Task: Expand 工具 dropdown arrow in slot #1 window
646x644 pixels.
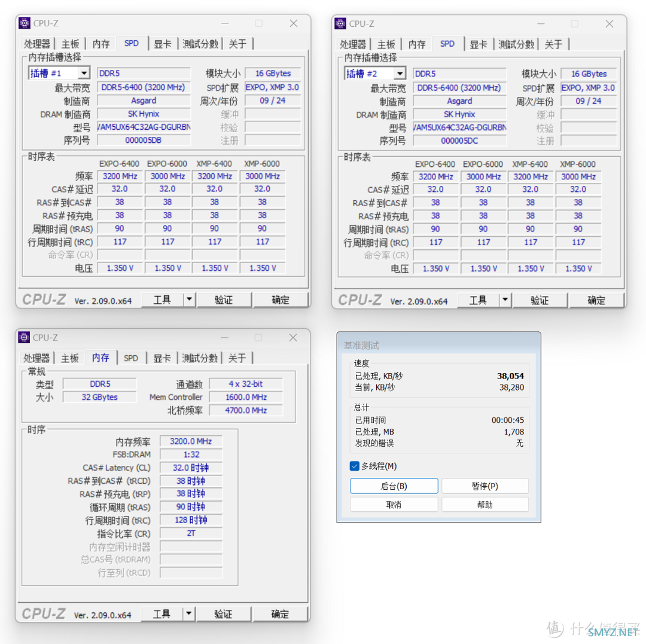Action: click(189, 300)
